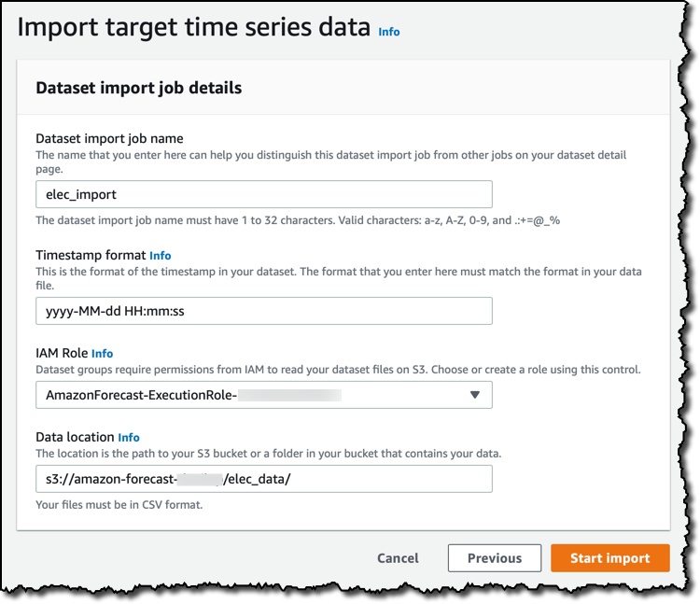
Task: Expand the IAM Role dropdown arrow
Action: 475,395
